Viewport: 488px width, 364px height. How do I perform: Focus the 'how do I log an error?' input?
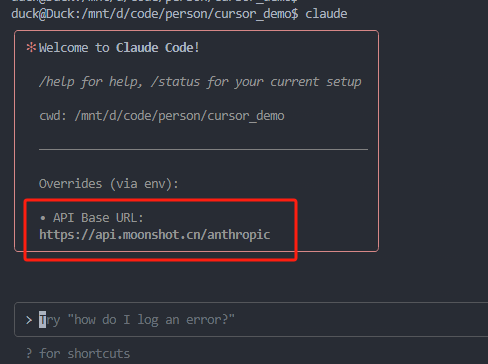pyautogui.click(x=251, y=320)
